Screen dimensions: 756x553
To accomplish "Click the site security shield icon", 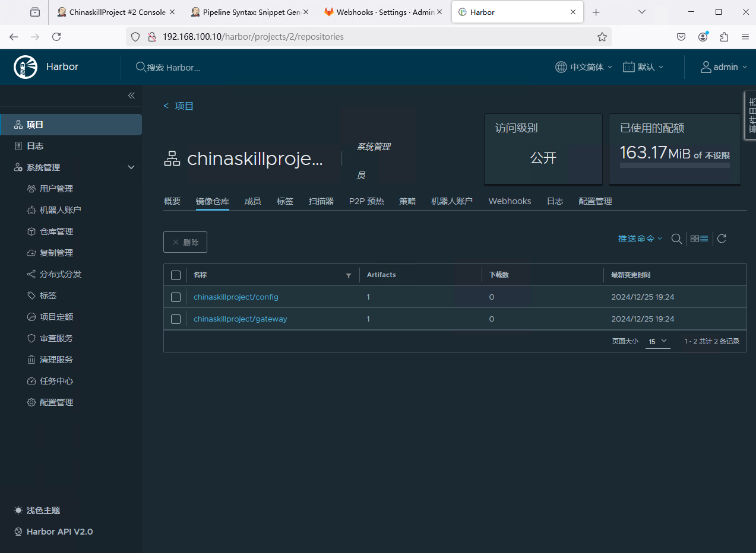I will 135,37.
